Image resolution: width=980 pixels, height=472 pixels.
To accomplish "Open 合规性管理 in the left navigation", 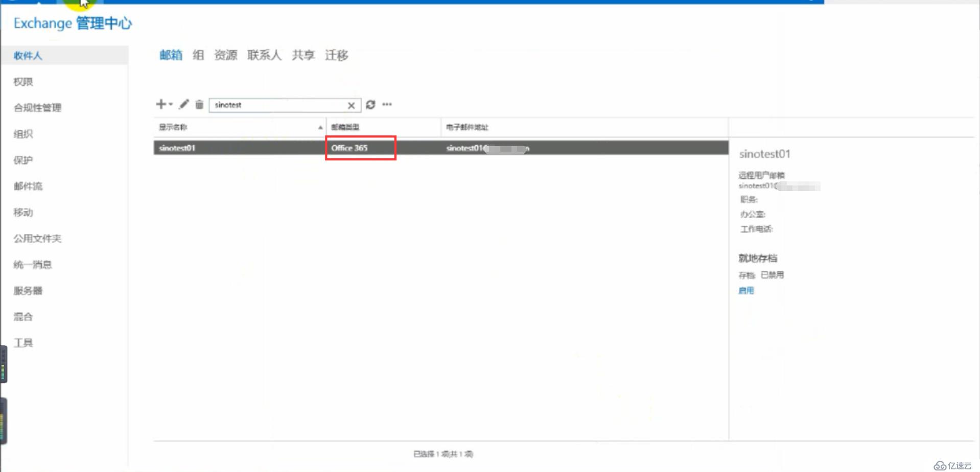I will coord(37,107).
